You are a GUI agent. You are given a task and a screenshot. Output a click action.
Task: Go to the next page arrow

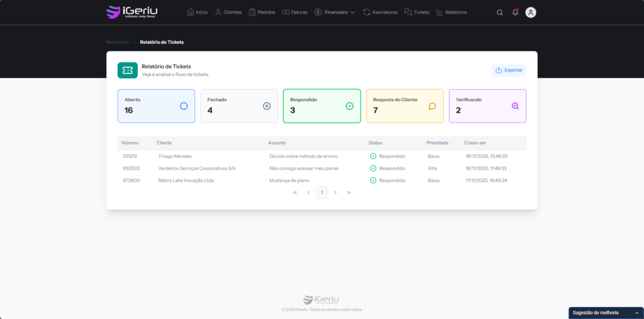pyautogui.click(x=335, y=193)
